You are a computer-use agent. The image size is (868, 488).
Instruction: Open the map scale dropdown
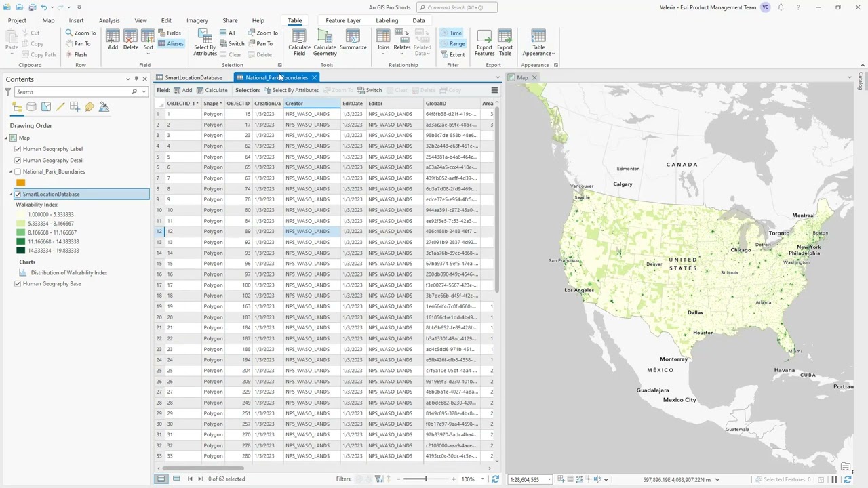click(549, 480)
